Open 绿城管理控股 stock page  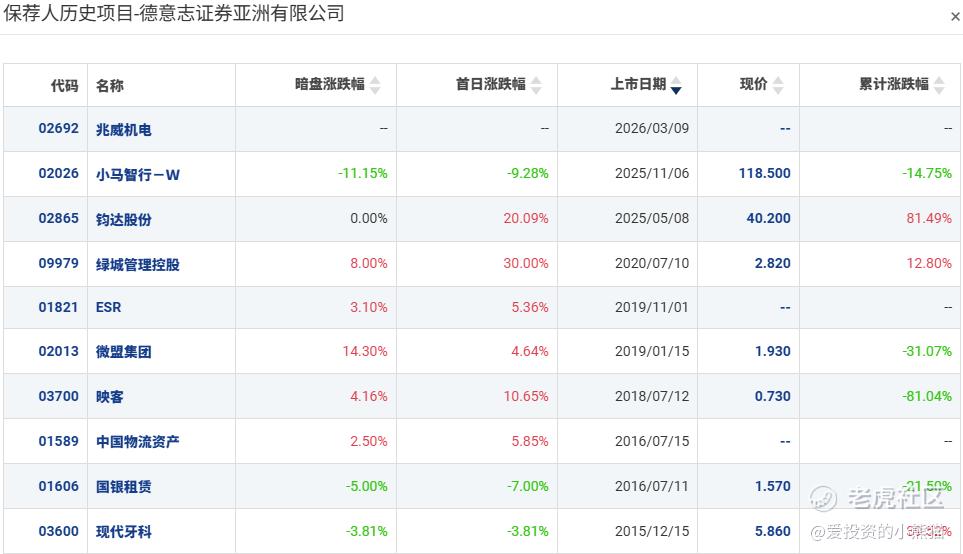click(x=138, y=265)
